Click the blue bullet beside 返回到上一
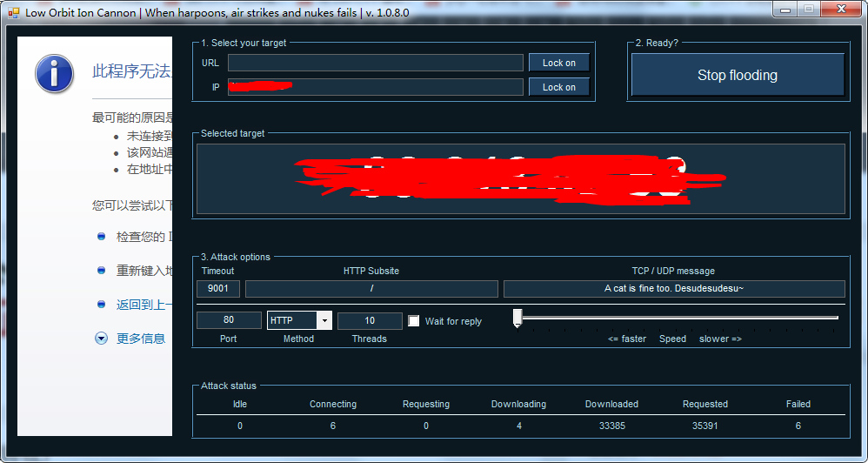 click(101, 304)
